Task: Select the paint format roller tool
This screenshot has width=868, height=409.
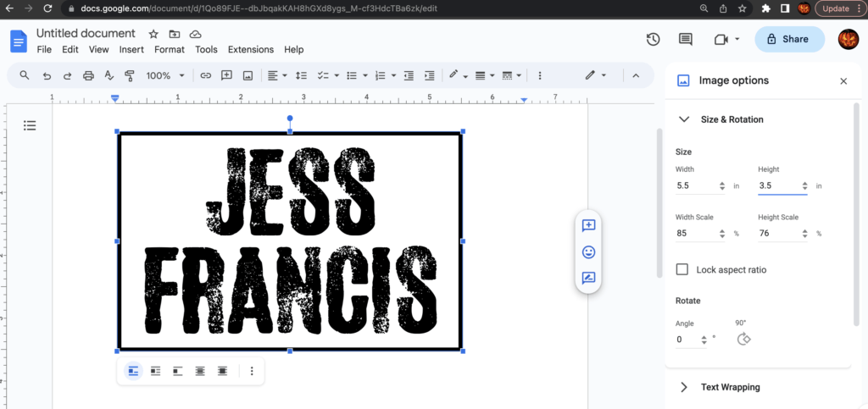Action: [130, 75]
